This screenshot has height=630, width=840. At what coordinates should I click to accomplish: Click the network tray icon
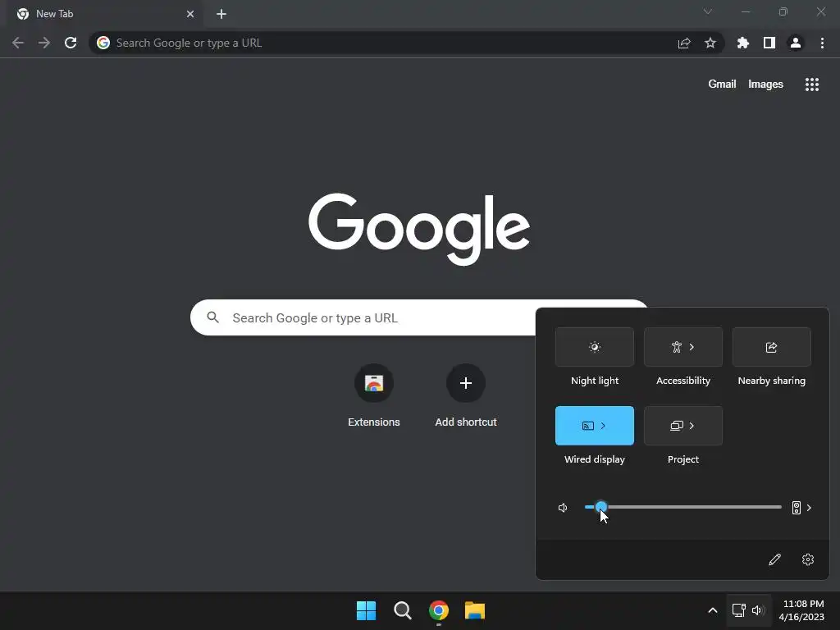pyautogui.click(x=739, y=610)
